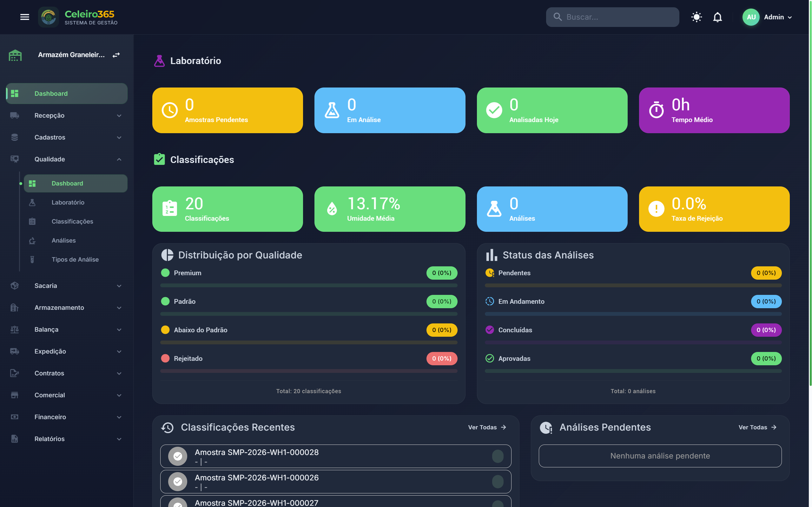Click the clock icon on Amostras Pendentes
This screenshot has height=507, width=812.
169,110
